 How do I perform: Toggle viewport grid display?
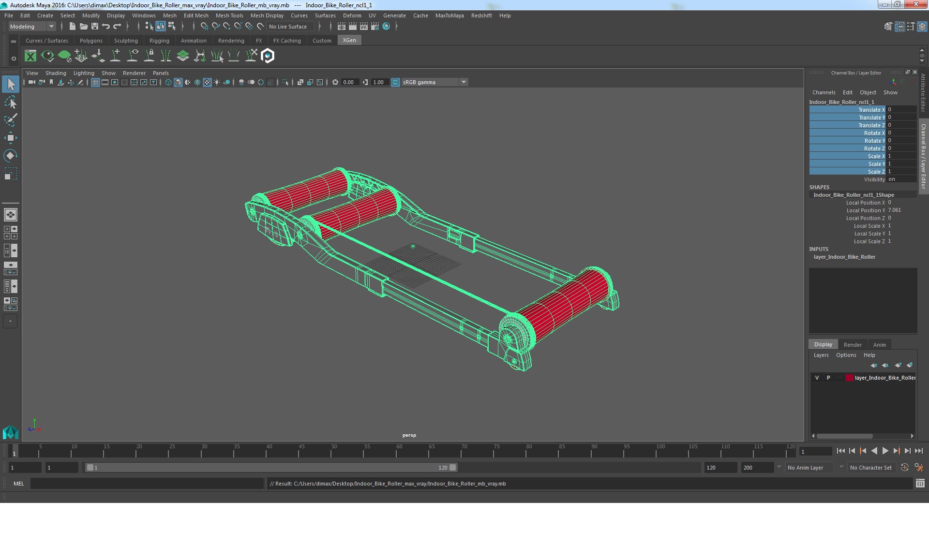[95, 82]
